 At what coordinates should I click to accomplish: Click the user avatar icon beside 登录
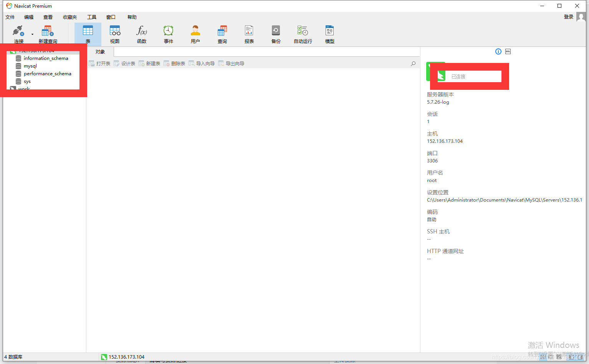pyautogui.click(x=581, y=17)
